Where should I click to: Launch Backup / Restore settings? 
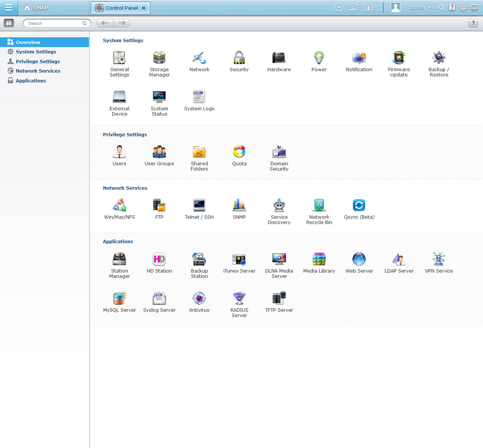point(439,58)
